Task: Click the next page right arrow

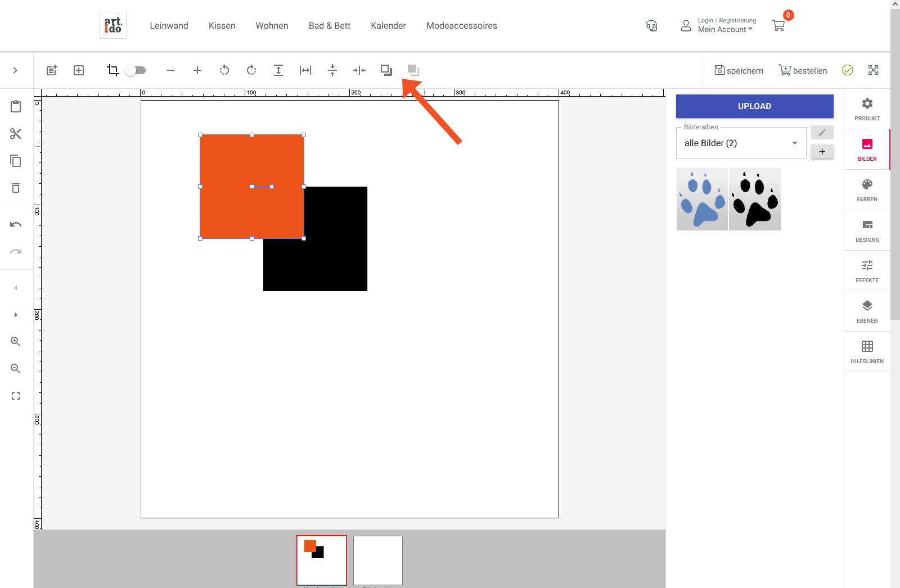Action: coord(16,315)
